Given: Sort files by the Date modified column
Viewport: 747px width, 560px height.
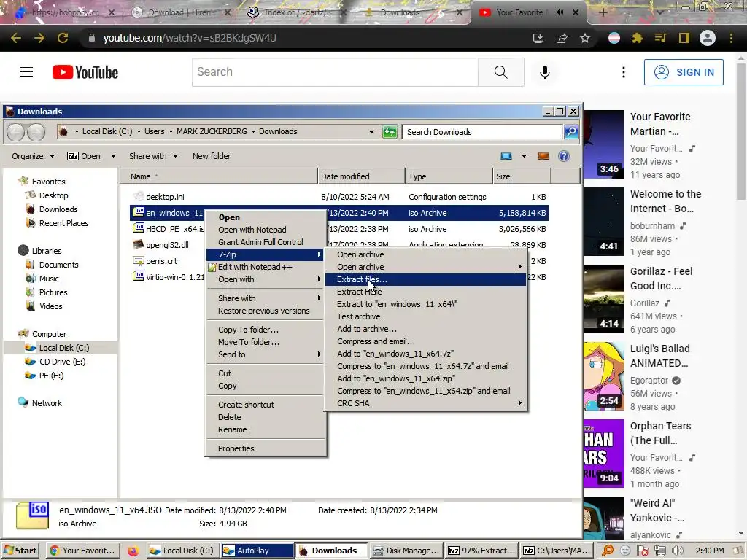Looking at the screenshot, I should 361,176.
